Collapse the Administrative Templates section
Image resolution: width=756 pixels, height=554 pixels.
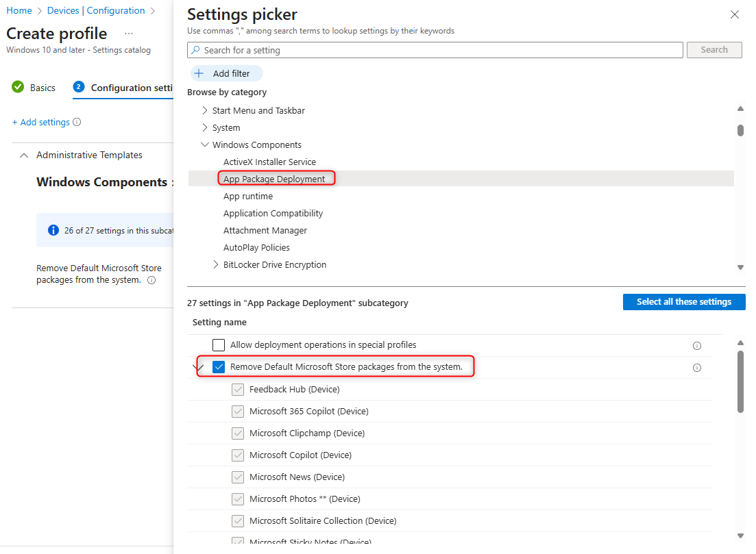pos(24,155)
